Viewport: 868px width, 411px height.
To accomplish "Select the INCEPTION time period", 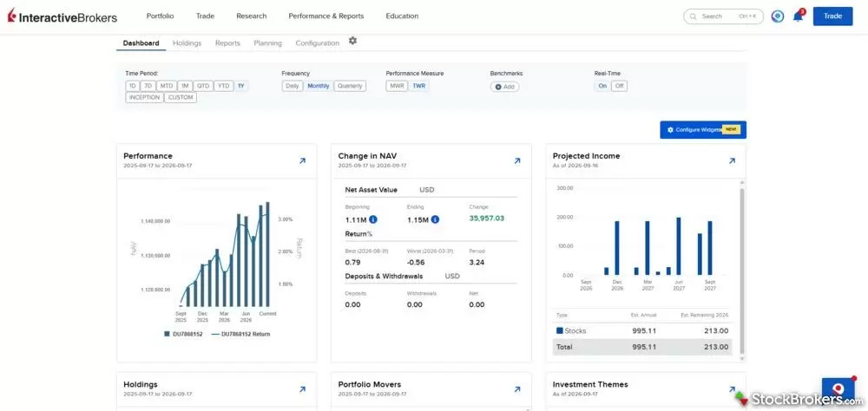I will (144, 97).
